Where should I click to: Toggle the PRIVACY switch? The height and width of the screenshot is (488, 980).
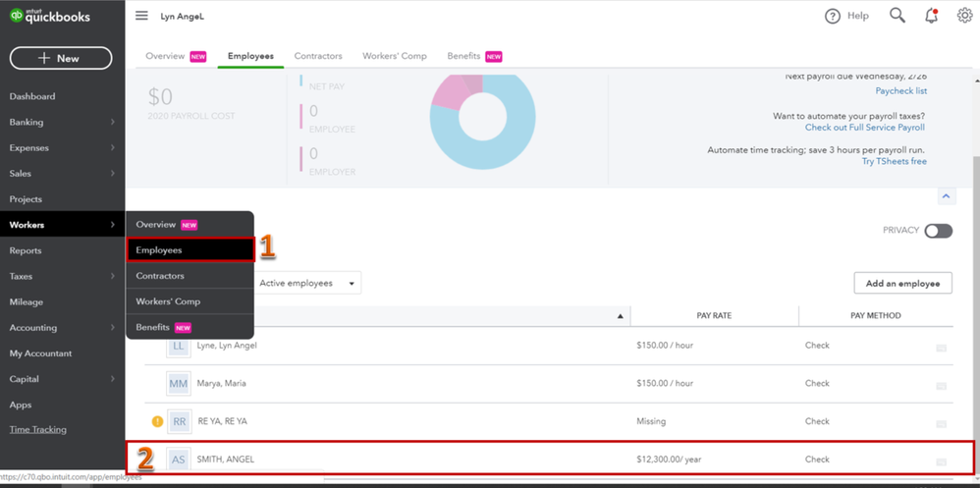pos(938,231)
